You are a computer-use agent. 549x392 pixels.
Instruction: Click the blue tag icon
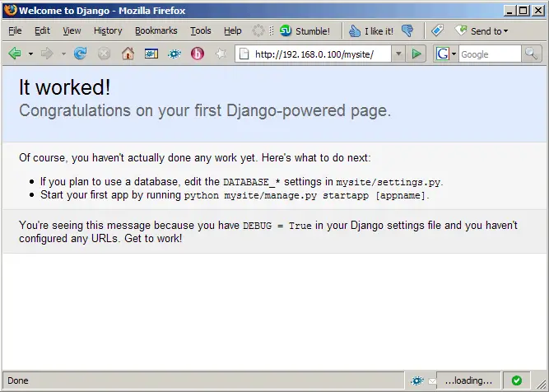tap(437, 30)
